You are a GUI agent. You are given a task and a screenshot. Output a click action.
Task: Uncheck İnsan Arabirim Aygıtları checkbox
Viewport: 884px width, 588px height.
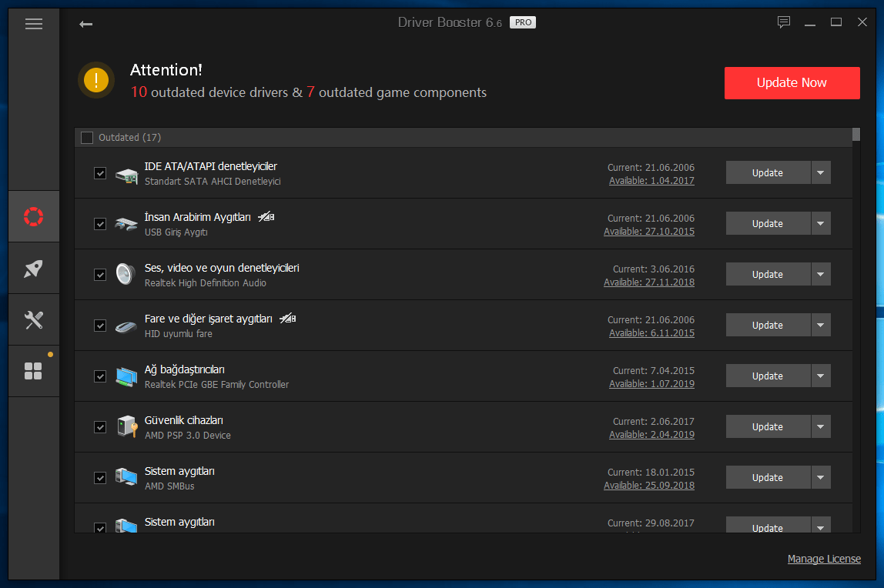coord(100,224)
